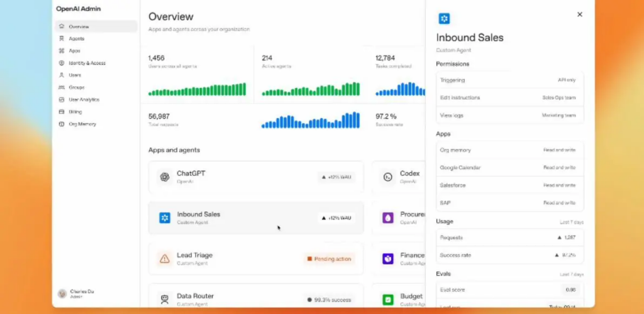Image resolution: width=644 pixels, height=314 pixels.
Task: Open Agents in the sidebar
Action: pyautogui.click(x=75, y=39)
